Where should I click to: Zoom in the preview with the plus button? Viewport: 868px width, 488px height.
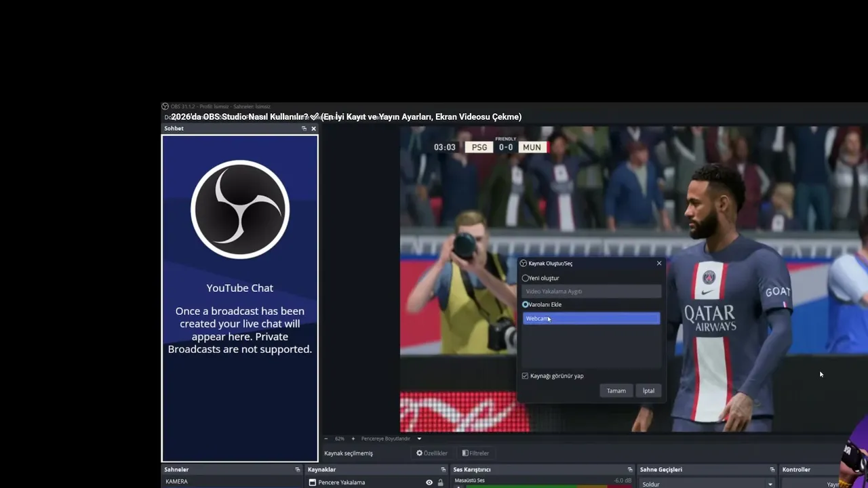coord(353,439)
